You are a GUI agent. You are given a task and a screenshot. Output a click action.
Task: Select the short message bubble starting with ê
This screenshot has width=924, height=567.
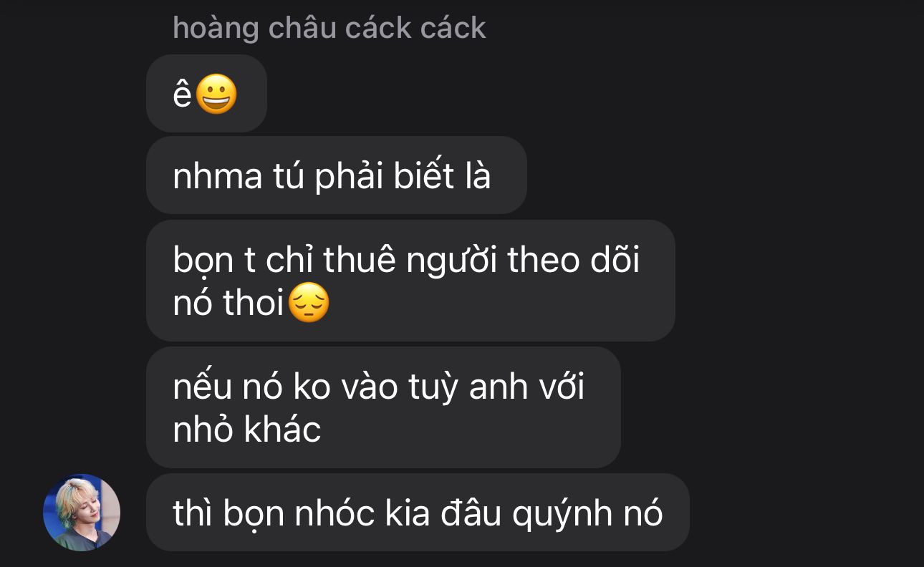206,94
